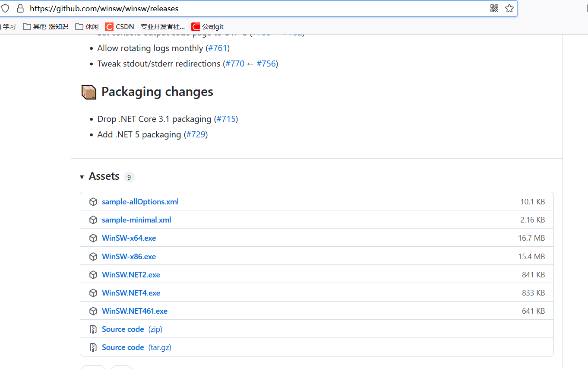Screen dimensions: 588x369
Task: Click the 公司git bookmark icon
Action: (196, 27)
